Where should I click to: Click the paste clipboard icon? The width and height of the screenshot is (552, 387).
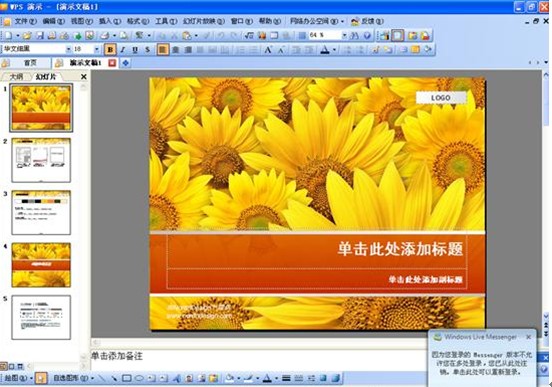[187, 35]
